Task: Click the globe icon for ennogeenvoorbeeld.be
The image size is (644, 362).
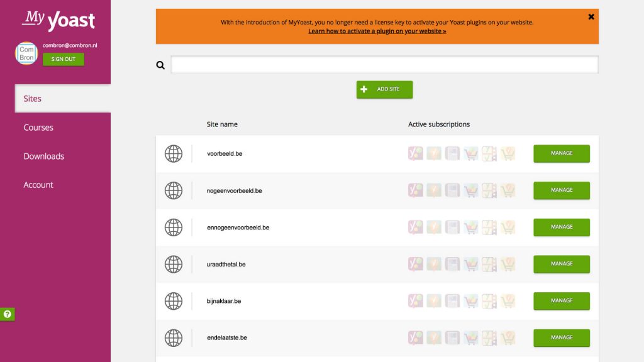Action: (174, 228)
